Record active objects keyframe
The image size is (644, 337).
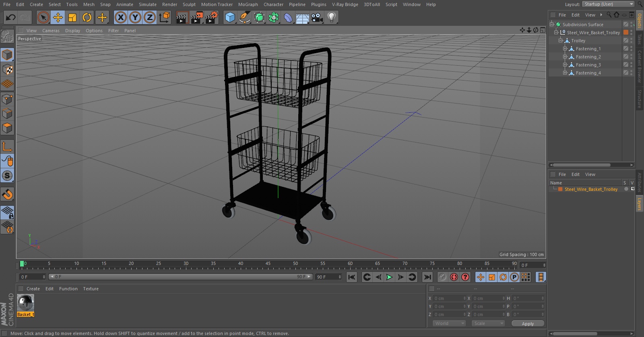tap(442, 277)
